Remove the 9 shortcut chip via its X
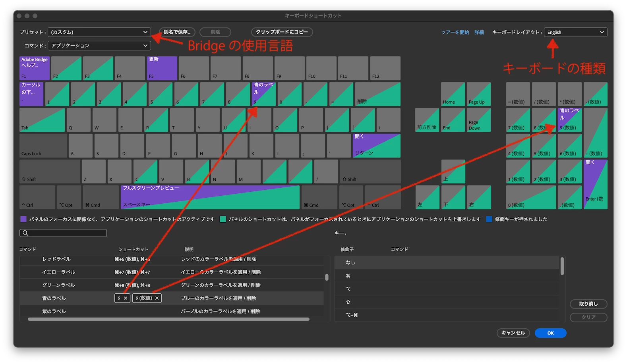Screen dimensions: 627x364 [126, 298]
